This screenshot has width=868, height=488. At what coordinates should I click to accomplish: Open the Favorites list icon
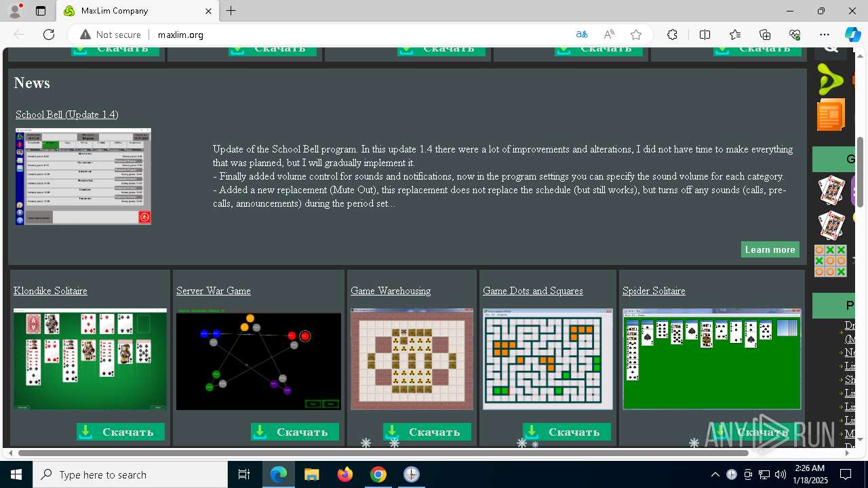point(735,35)
